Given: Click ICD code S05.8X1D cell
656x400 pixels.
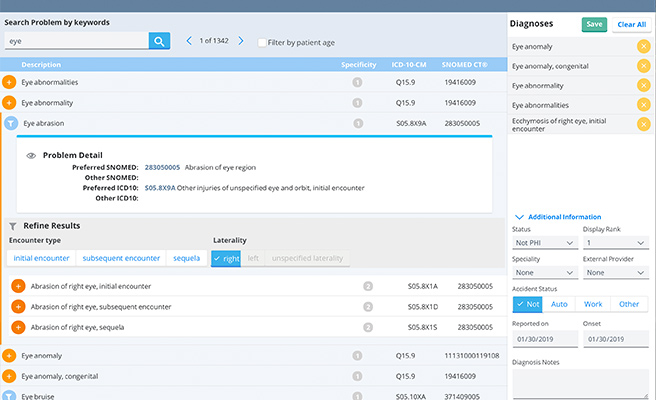Looking at the screenshot, I should (x=423, y=307).
